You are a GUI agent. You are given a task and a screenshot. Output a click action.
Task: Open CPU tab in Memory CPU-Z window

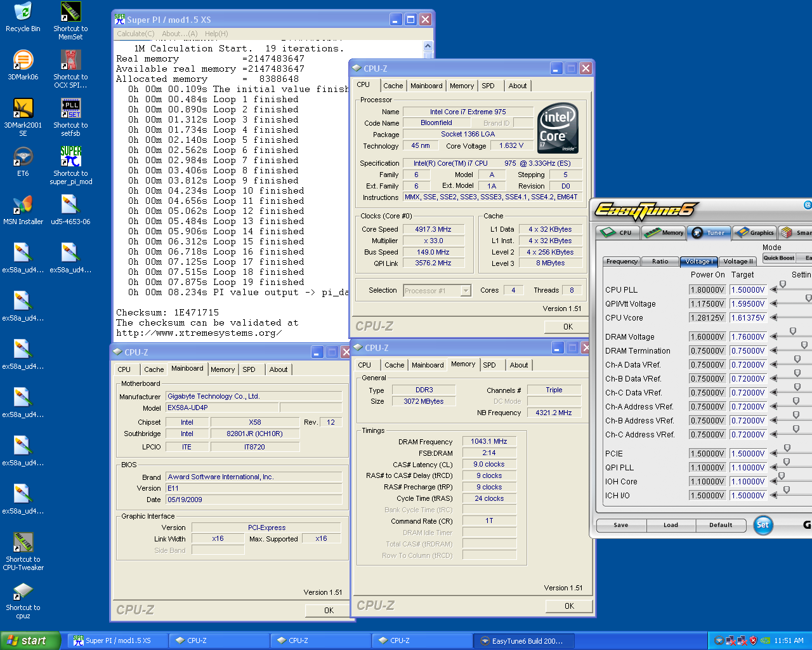(x=365, y=365)
